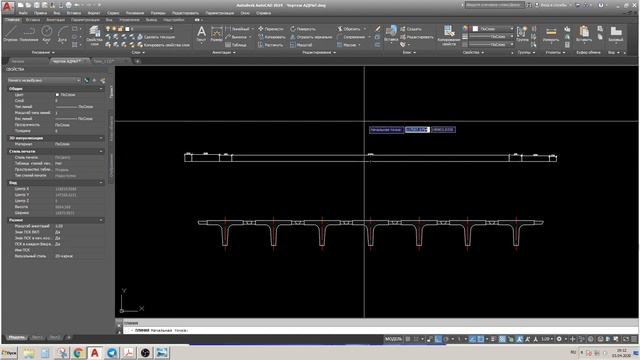Open the Формат menu
This screenshot has width=640, height=360.
point(93,13)
